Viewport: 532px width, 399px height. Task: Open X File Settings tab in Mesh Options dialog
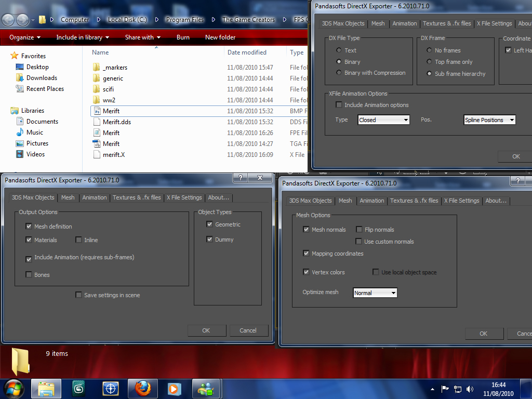[x=462, y=201]
